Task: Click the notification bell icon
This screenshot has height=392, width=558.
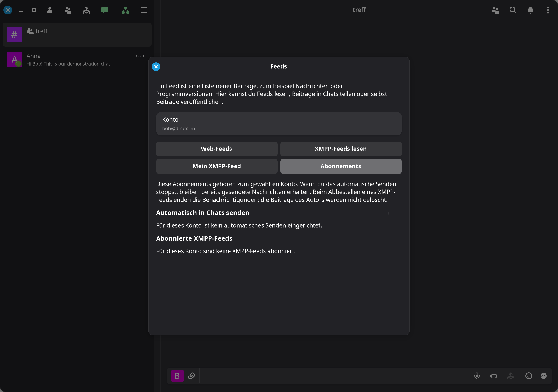Action: (x=530, y=10)
